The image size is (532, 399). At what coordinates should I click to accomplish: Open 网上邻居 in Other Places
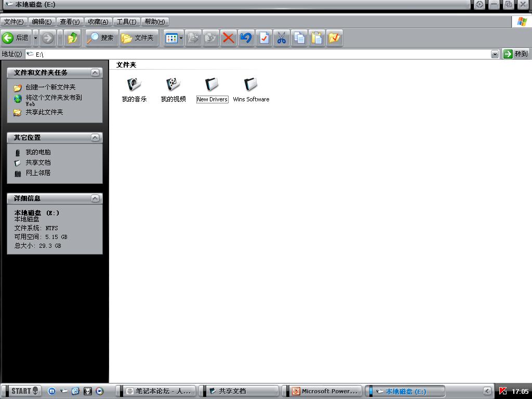click(38, 172)
